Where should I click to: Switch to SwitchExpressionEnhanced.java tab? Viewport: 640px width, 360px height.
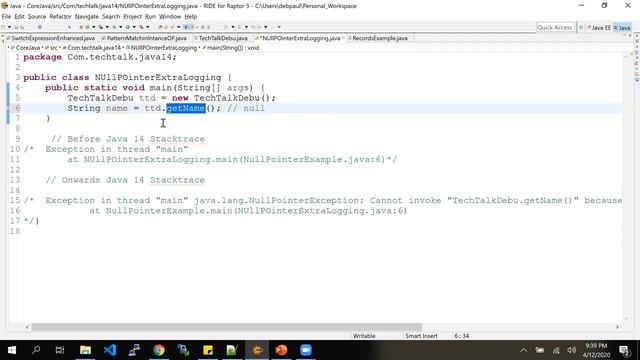point(51,38)
